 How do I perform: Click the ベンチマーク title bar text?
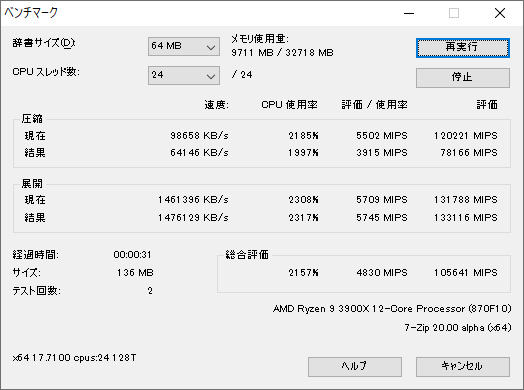pyautogui.click(x=31, y=13)
